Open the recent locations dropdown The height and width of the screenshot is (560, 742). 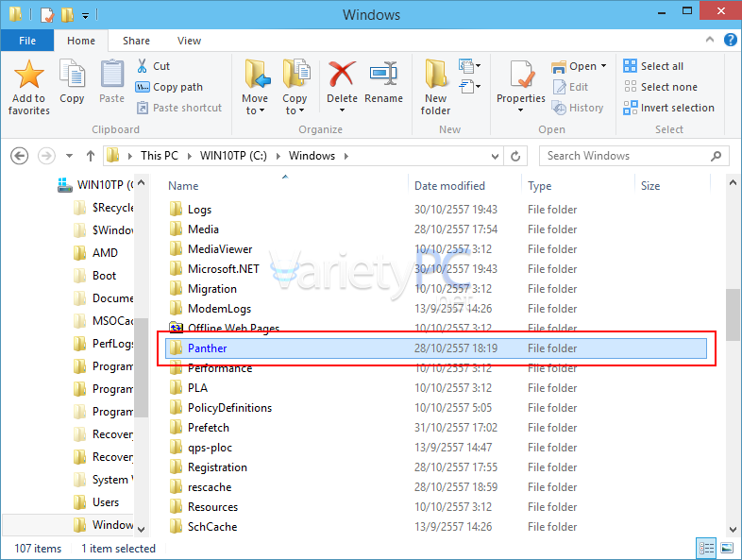point(69,156)
